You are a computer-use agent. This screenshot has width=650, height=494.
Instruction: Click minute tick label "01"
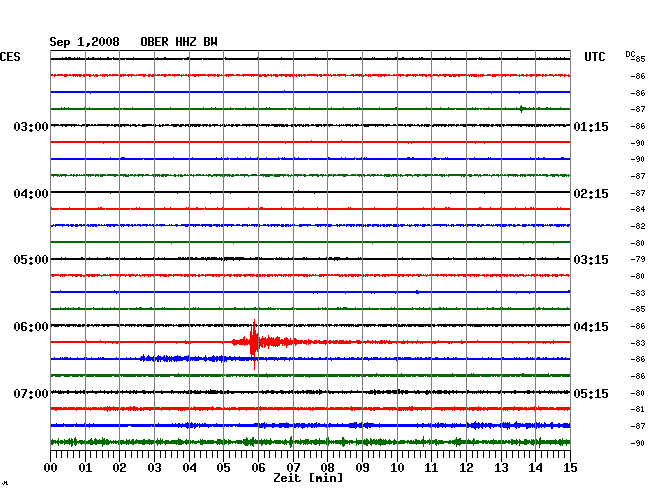coord(85,468)
